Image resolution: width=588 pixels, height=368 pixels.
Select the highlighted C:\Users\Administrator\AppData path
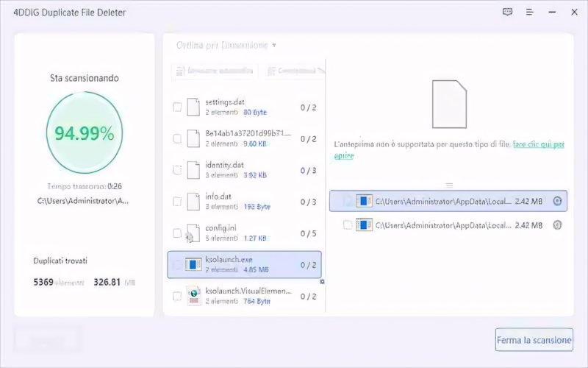coord(443,201)
